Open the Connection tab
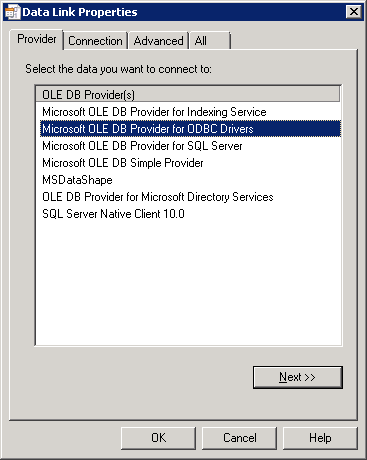This screenshot has height=460, width=367. (95, 41)
